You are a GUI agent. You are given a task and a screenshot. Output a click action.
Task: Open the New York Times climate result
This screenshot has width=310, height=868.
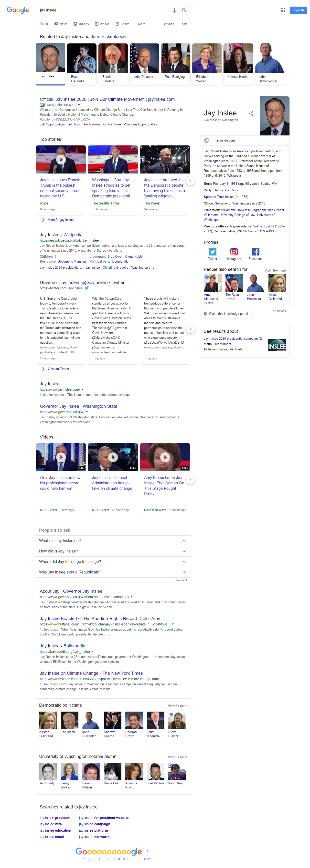(91, 673)
